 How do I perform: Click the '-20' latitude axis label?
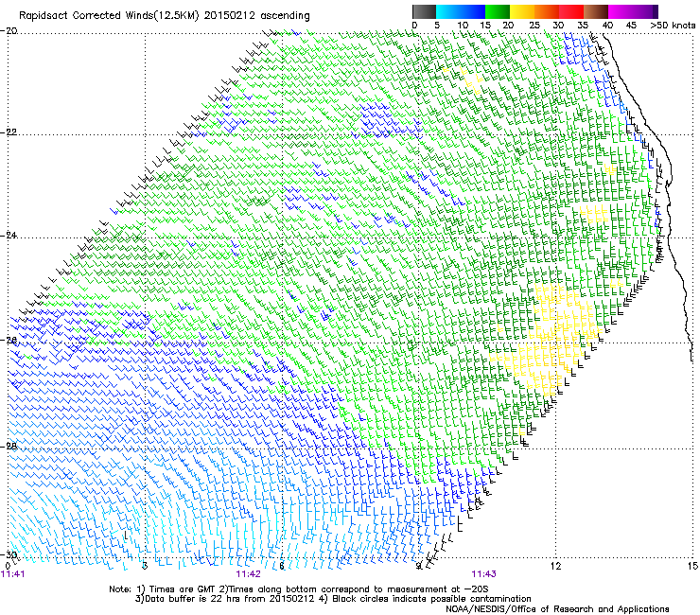tap(9, 31)
